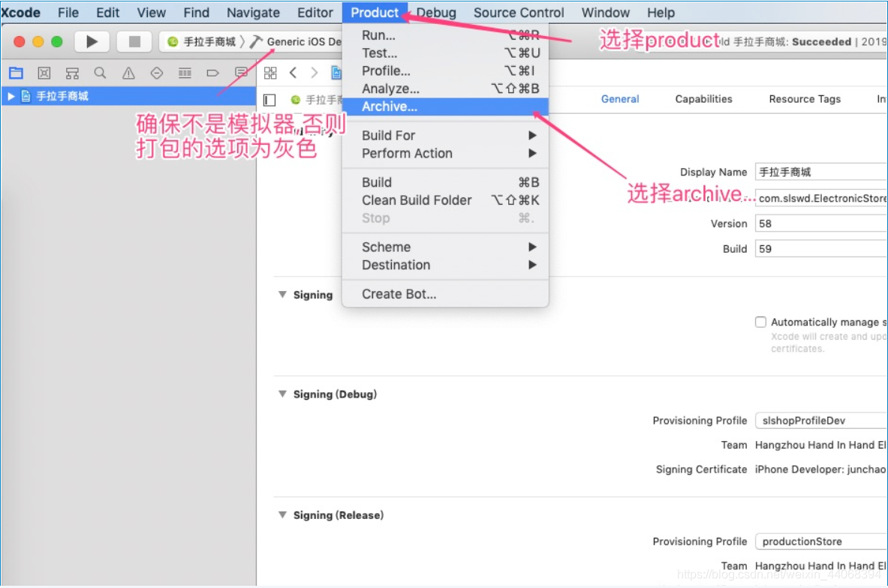888x588 pixels.
Task: Click the 手拉手商城 scheme selector in toolbar
Action: click(202, 42)
